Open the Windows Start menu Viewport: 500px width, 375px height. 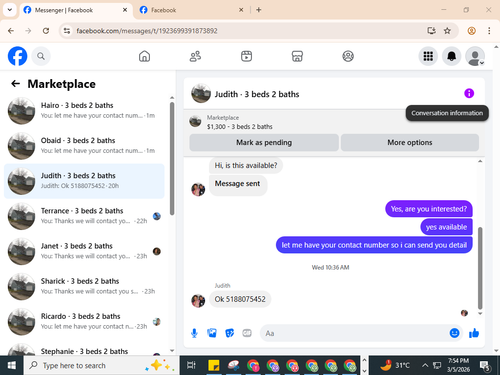tap(11, 365)
